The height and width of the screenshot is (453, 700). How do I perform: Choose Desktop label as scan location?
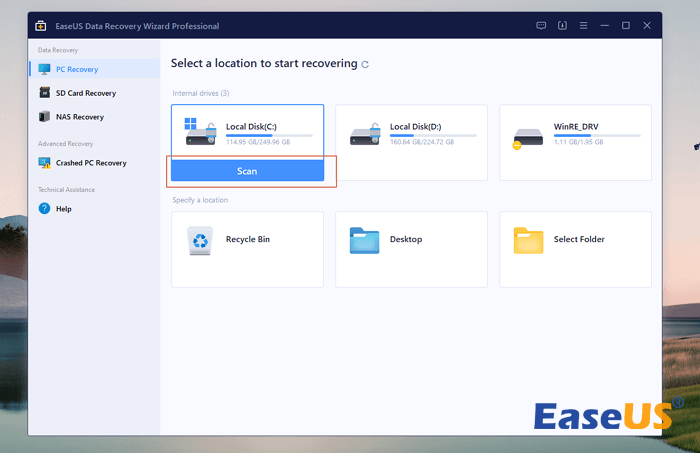click(406, 239)
